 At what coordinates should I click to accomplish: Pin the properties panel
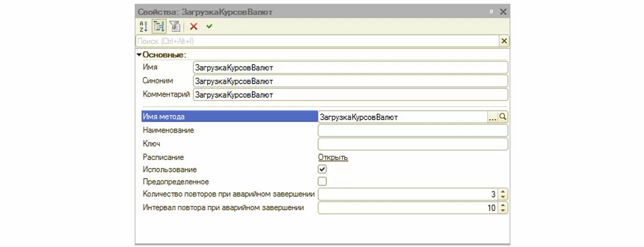click(491, 11)
